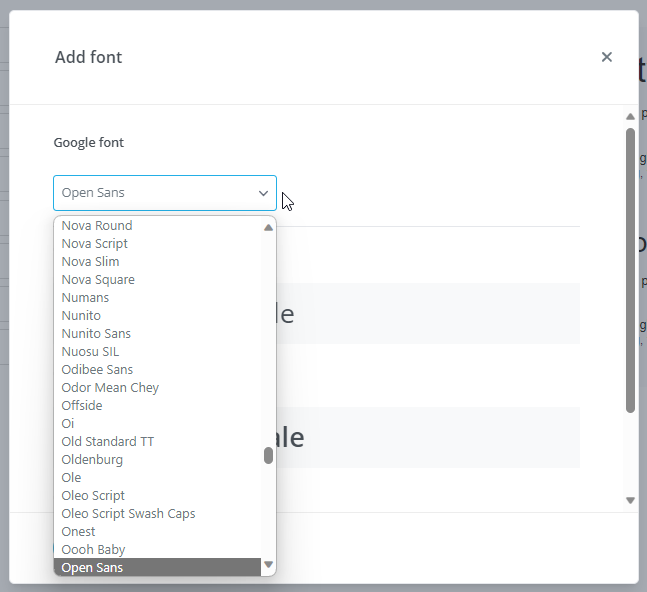The image size is (647, 592).
Task: Select Oldenburg from the font list
Action: coord(158,460)
